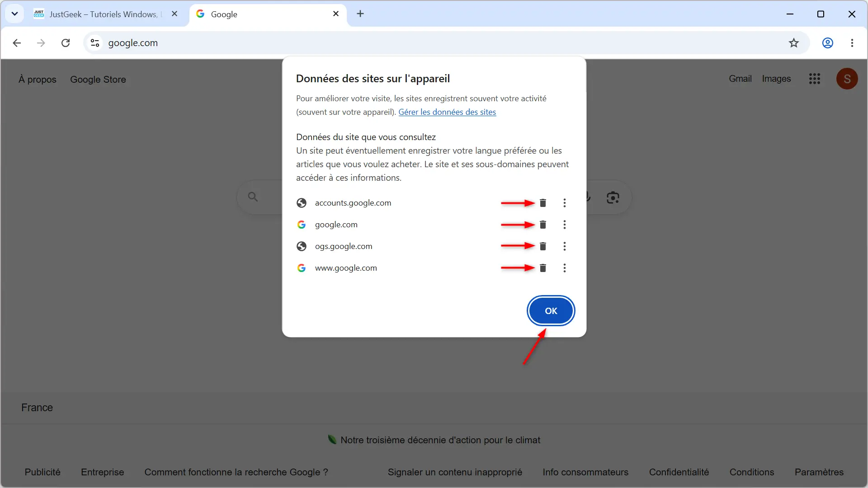Open the Confidentialité footer link
The image size is (868, 488).
click(679, 472)
